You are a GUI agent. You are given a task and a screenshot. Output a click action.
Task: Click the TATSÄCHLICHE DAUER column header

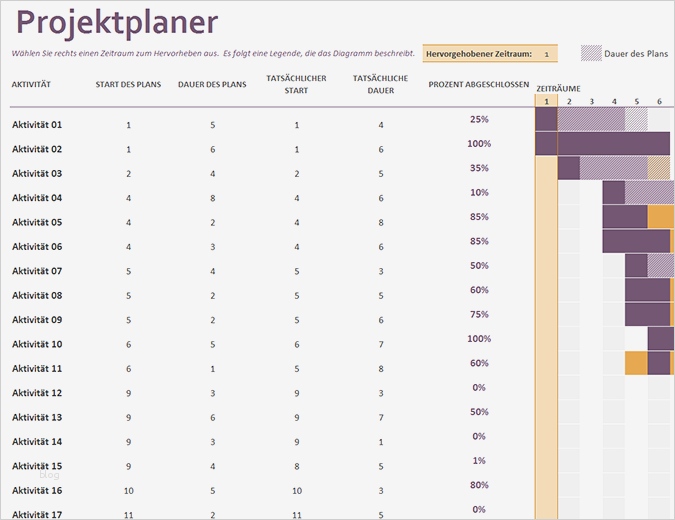[380, 84]
